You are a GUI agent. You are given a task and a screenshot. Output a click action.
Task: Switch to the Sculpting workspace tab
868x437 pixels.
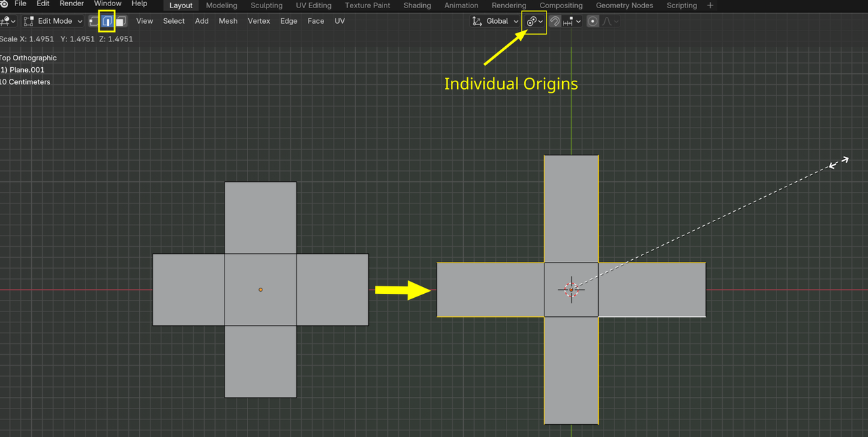point(267,5)
